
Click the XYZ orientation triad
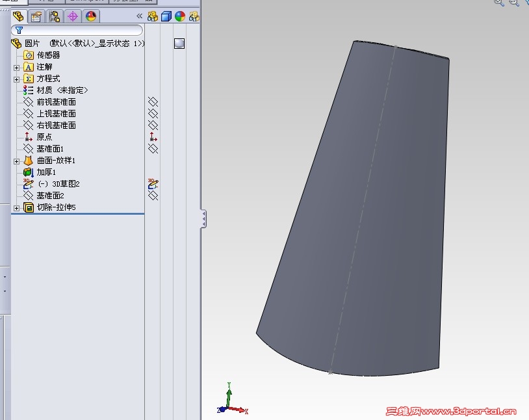(232, 399)
